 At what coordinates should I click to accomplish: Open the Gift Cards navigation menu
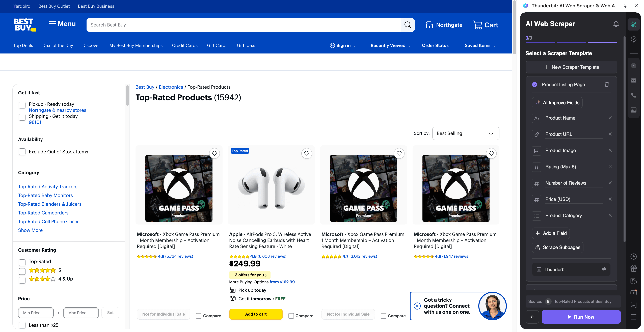click(217, 45)
